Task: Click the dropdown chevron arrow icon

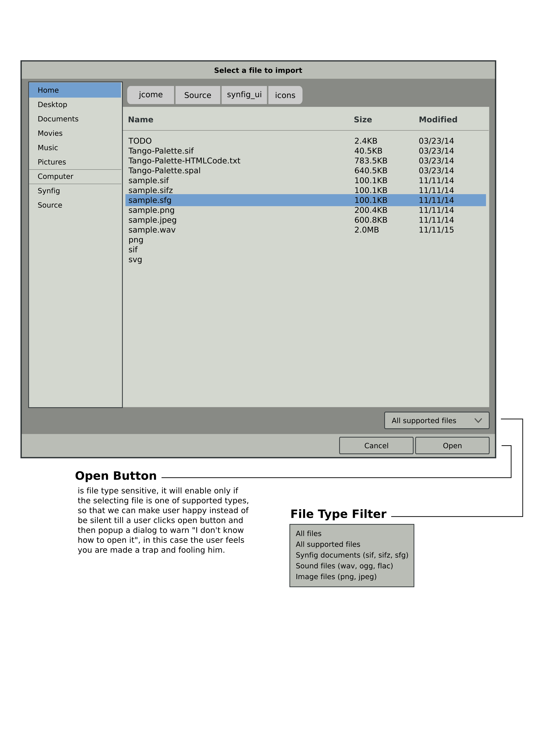Action: (x=478, y=420)
